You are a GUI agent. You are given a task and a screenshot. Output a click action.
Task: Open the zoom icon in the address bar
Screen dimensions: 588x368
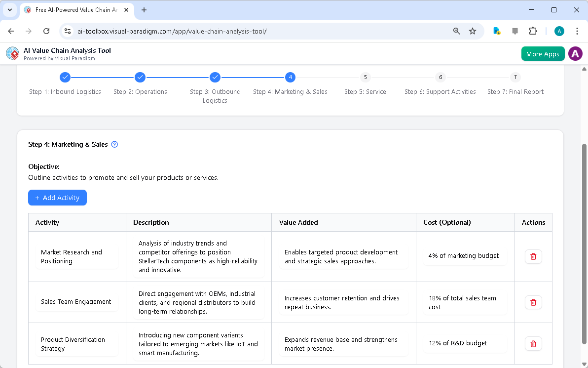click(x=456, y=31)
